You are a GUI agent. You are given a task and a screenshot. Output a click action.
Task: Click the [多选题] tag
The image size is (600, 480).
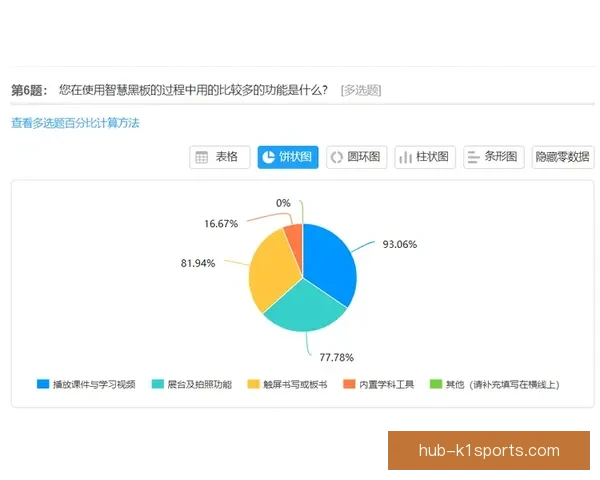click(x=361, y=90)
